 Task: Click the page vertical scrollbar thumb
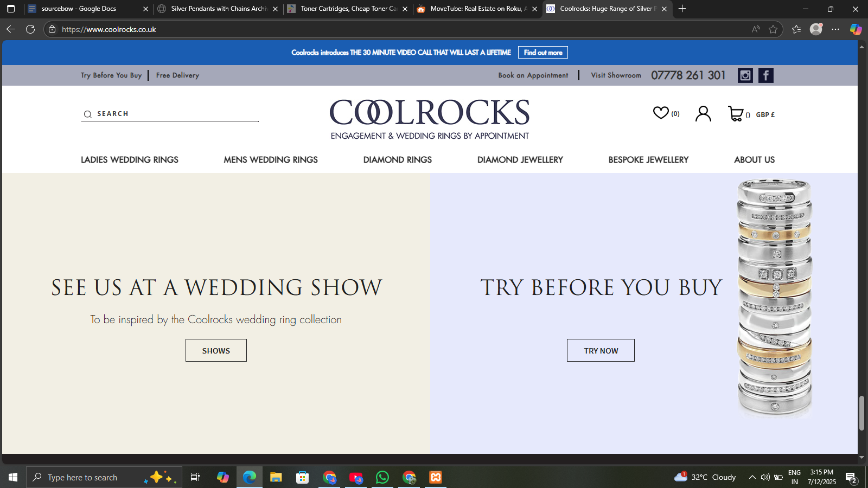[x=861, y=413]
